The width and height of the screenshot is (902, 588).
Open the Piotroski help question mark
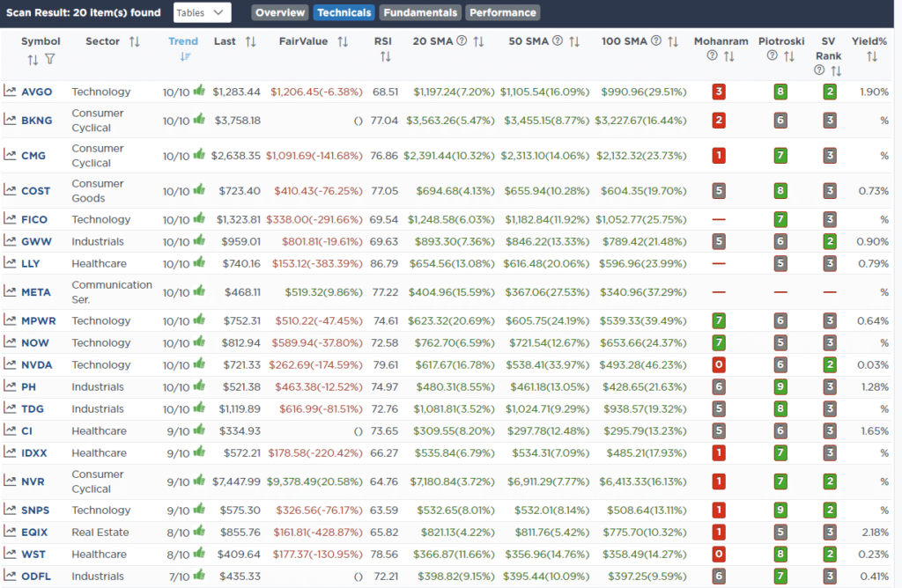[x=773, y=55]
